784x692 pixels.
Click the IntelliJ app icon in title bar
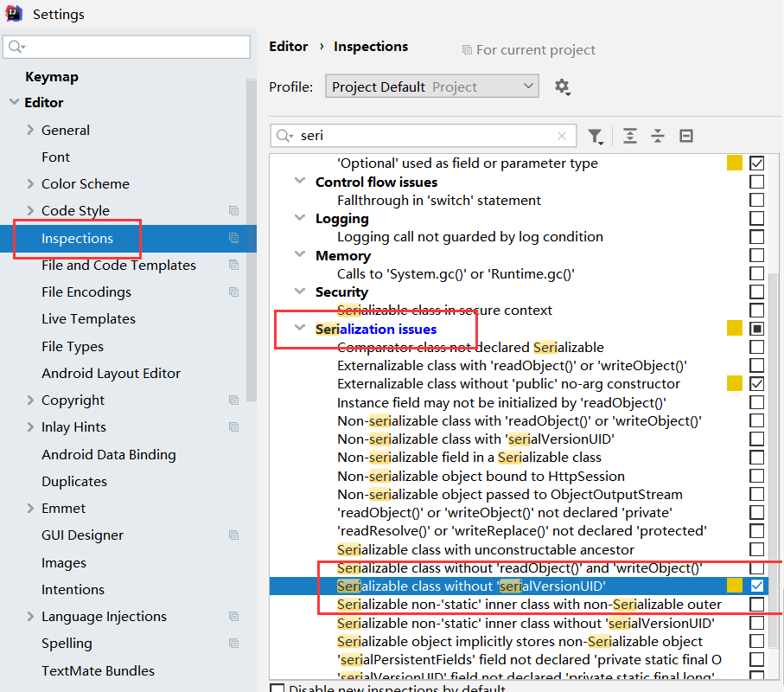pos(14,14)
